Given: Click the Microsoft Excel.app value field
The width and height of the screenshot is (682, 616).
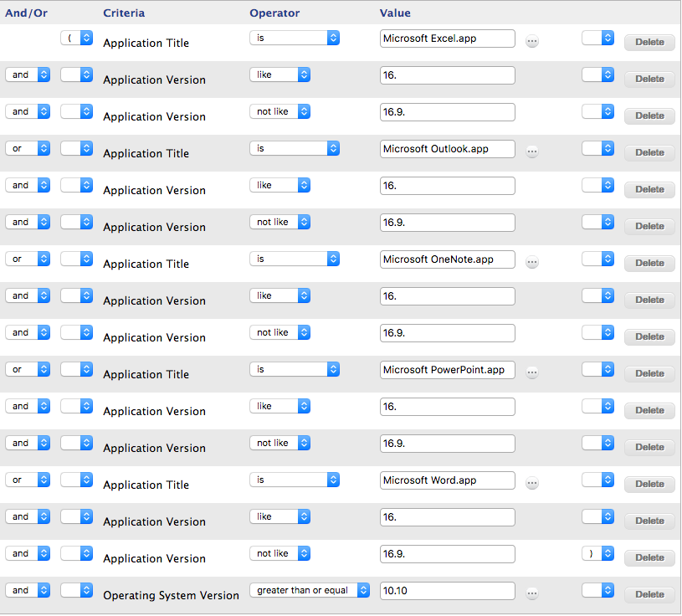Looking at the screenshot, I should pyautogui.click(x=447, y=38).
